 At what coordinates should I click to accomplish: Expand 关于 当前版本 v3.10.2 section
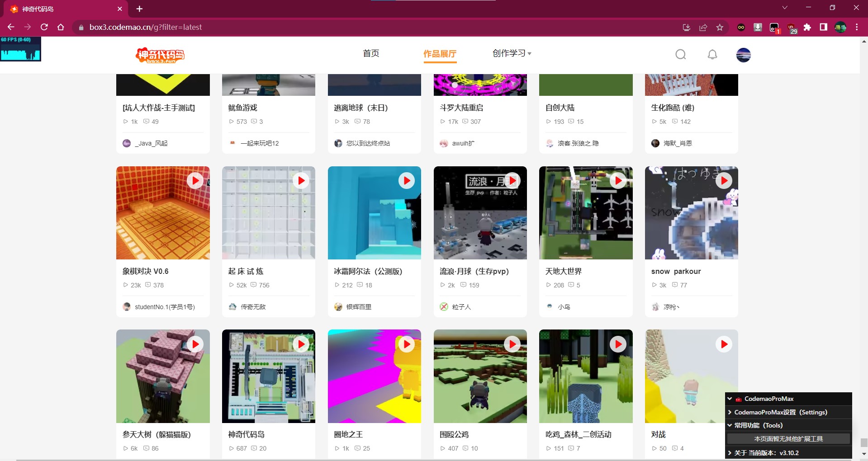[x=788, y=452]
